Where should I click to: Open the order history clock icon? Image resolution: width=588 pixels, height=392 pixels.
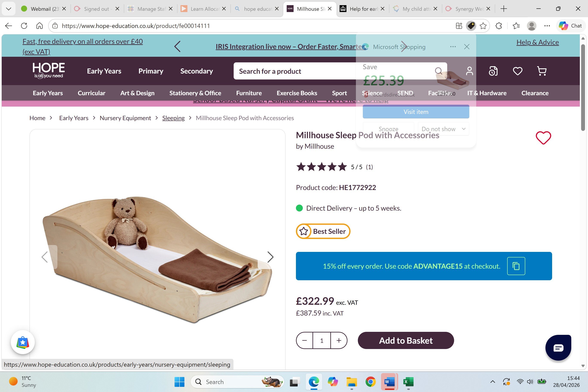click(x=493, y=71)
